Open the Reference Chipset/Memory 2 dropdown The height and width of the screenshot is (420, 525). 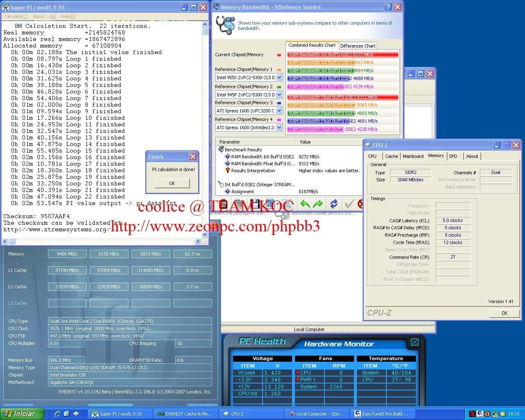point(279,95)
